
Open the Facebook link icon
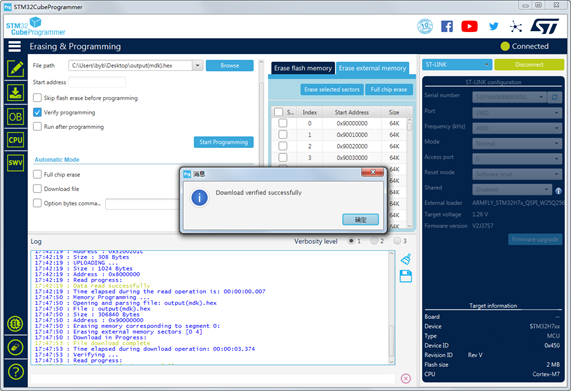(x=447, y=26)
